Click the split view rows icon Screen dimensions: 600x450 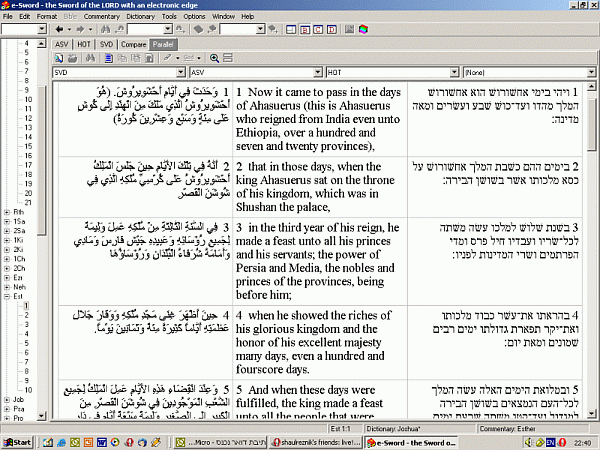pyautogui.click(x=228, y=58)
